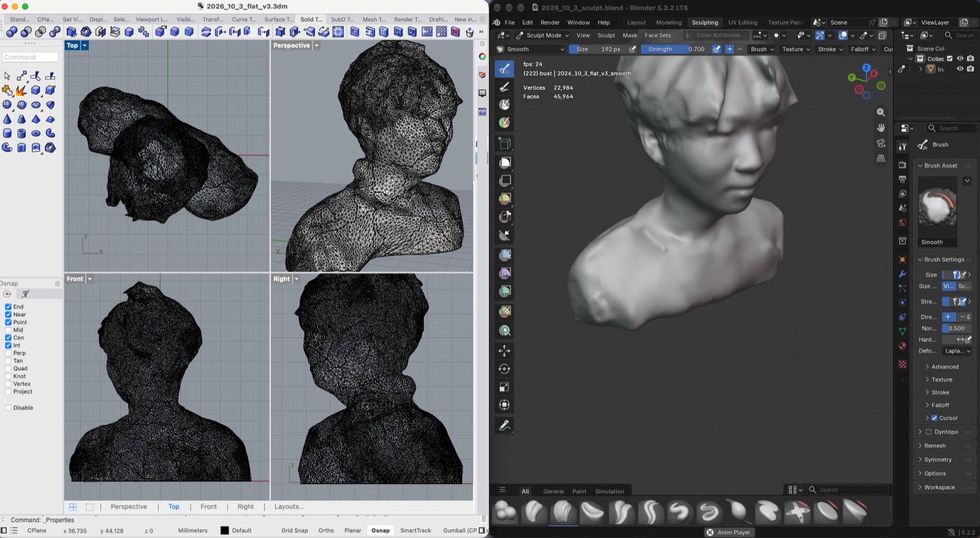Click the color wheel icon in Rhino's side strip
This screenshot has height=538, width=980.
(x=482, y=56)
